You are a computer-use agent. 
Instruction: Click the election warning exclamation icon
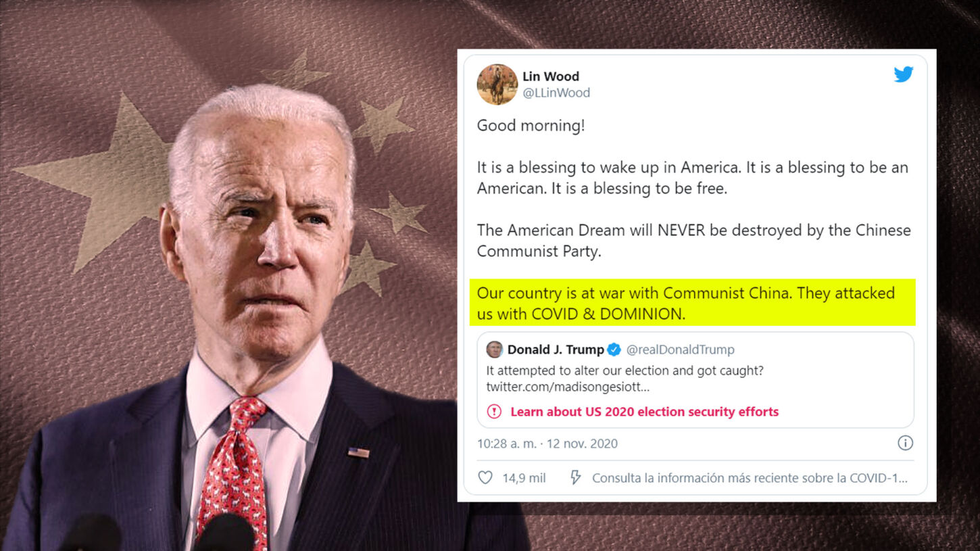pyautogui.click(x=495, y=411)
